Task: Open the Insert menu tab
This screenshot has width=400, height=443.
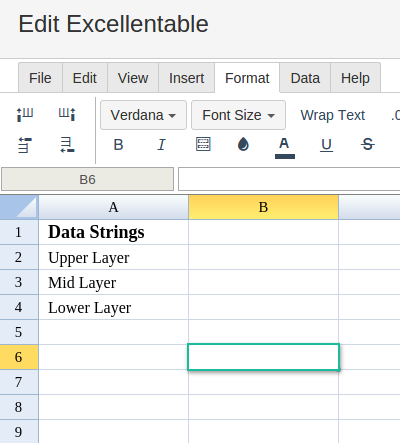Action: (186, 78)
